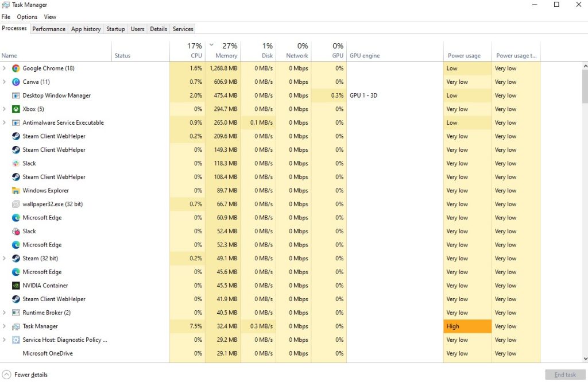The width and height of the screenshot is (588, 385).
Task: Click the Task Manager process row icon
Action: tap(16, 326)
